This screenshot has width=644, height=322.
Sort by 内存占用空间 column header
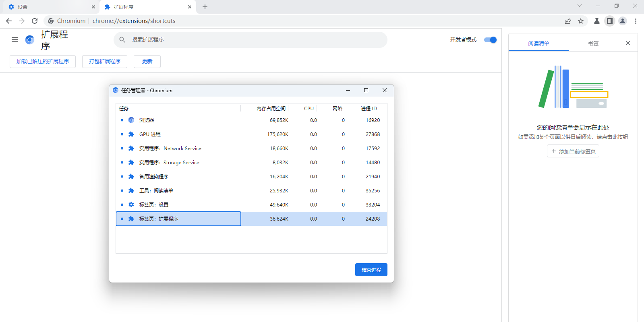tap(271, 108)
